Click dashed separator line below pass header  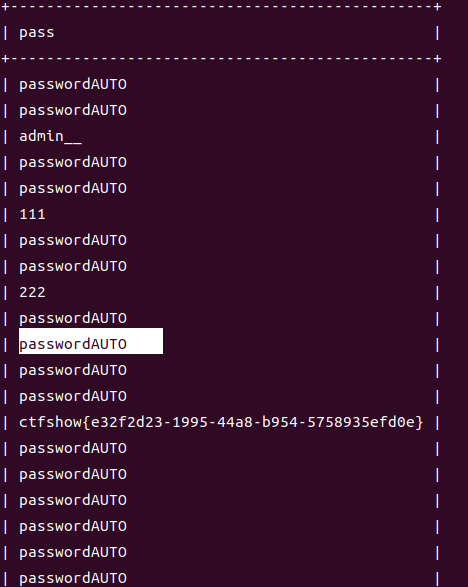(x=222, y=58)
